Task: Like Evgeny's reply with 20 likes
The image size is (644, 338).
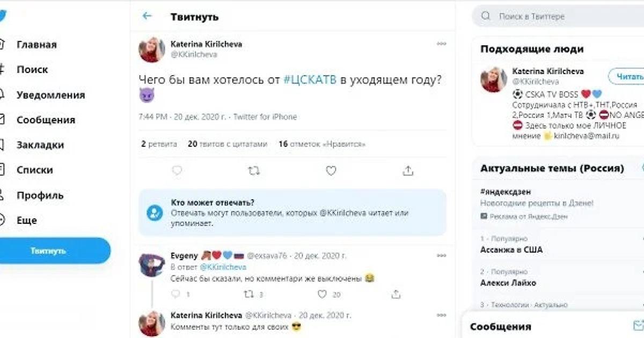Action: pyautogui.click(x=323, y=294)
